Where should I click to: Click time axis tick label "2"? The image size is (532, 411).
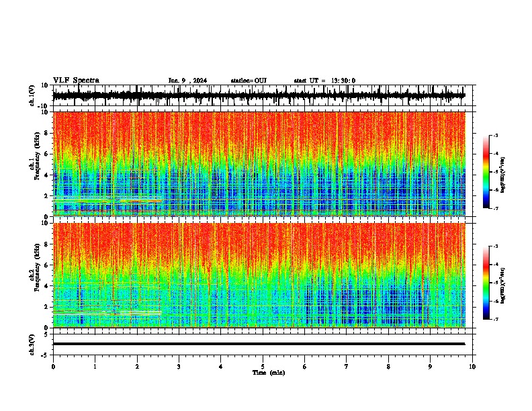pos(137,367)
